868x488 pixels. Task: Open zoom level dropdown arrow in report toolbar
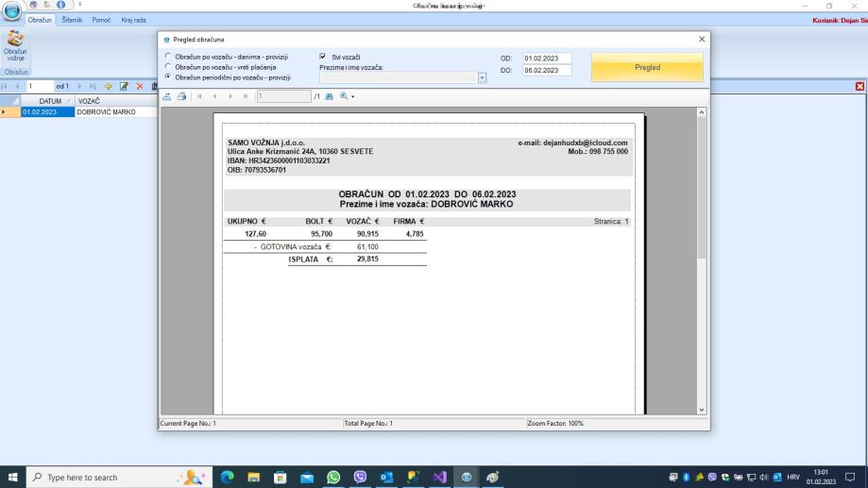(352, 97)
